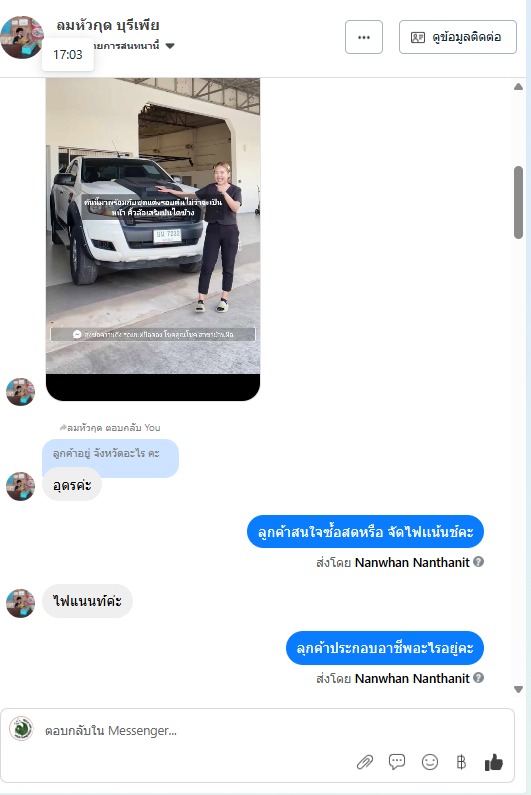The height and width of the screenshot is (795, 531).
Task: Click the ดูข้อมูลติดต่อ contact info button
Action: [x=457, y=37]
